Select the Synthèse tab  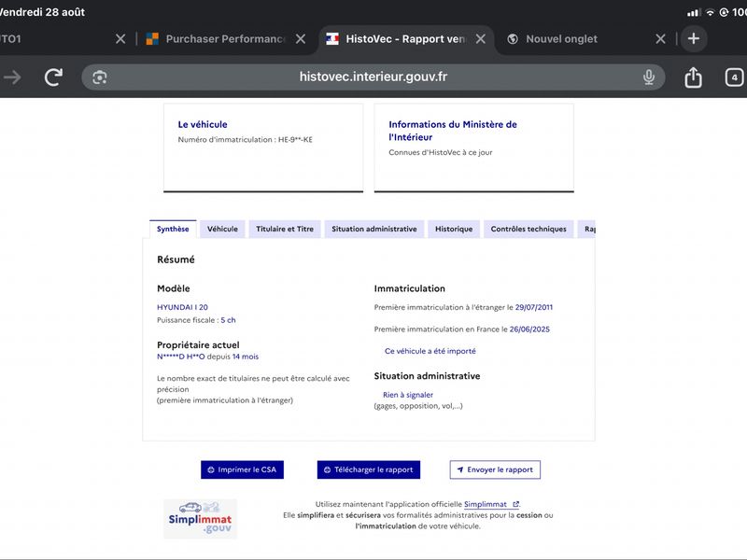click(173, 229)
